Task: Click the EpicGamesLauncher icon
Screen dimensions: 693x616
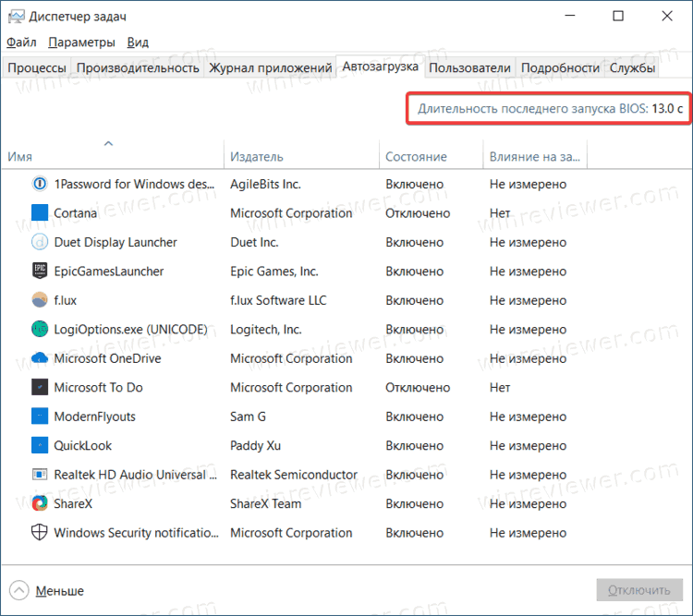Action: point(40,271)
